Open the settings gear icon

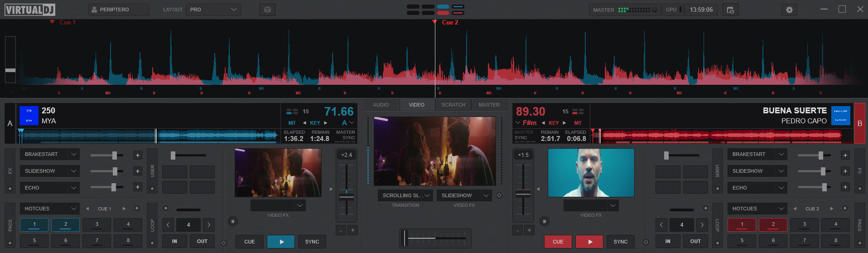point(789,10)
